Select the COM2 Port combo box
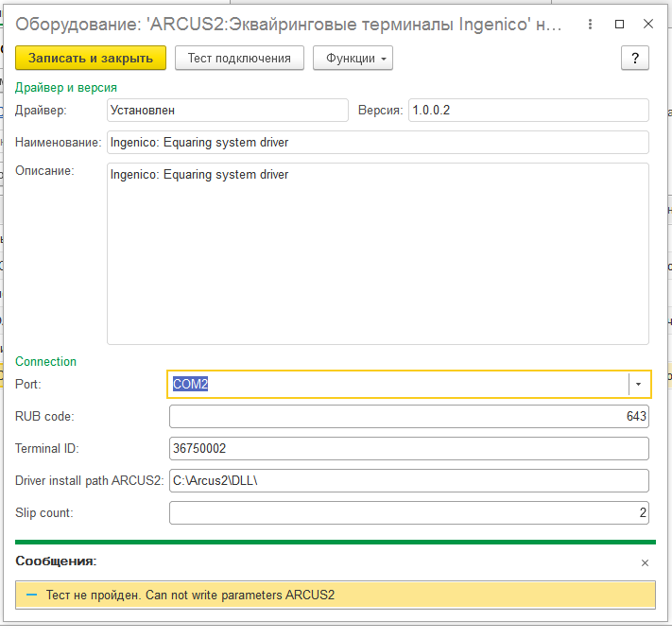The width and height of the screenshot is (672, 639). coord(397,385)
